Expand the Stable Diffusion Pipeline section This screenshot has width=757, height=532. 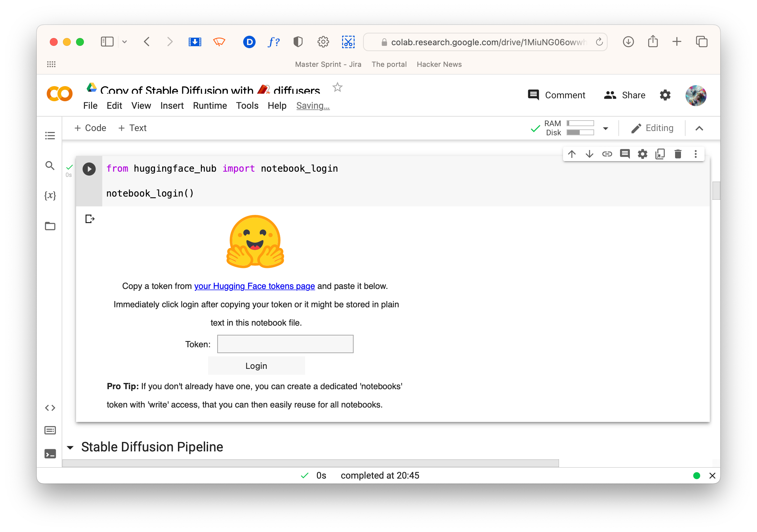[x=70, y=447]
